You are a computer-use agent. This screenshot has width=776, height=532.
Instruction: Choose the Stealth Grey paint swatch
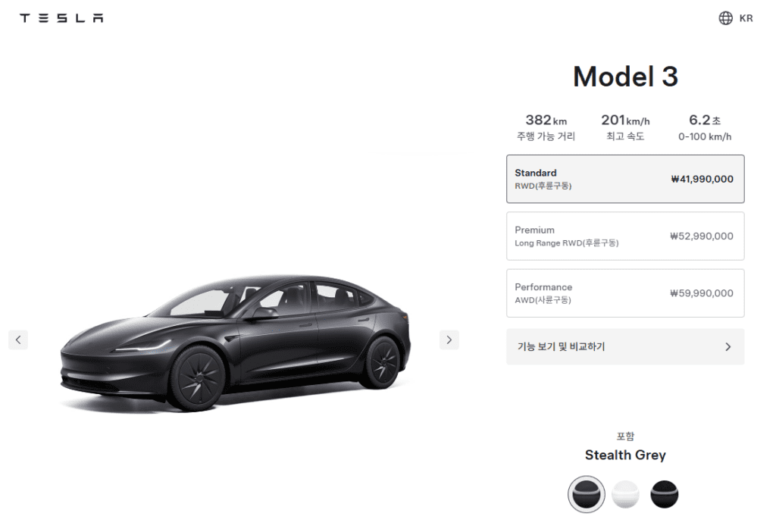[x=587, y=494]
